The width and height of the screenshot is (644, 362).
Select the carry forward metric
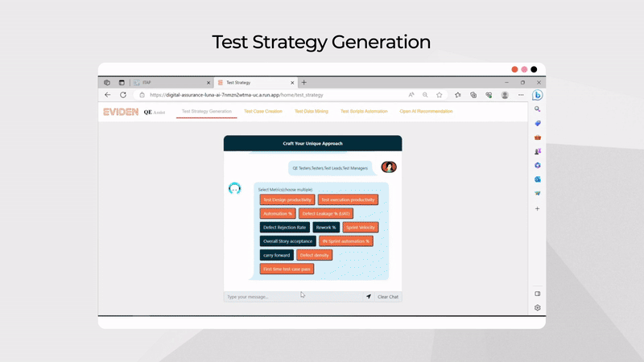(x=276, y=255)
